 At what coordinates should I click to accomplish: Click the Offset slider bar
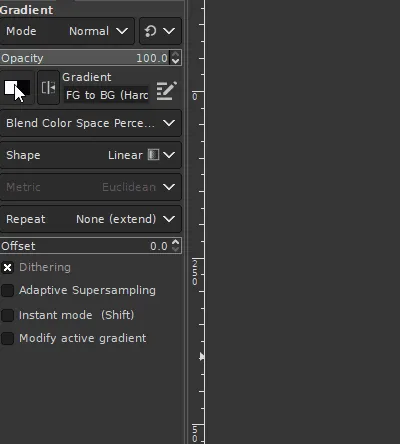(x=85, y=246)
